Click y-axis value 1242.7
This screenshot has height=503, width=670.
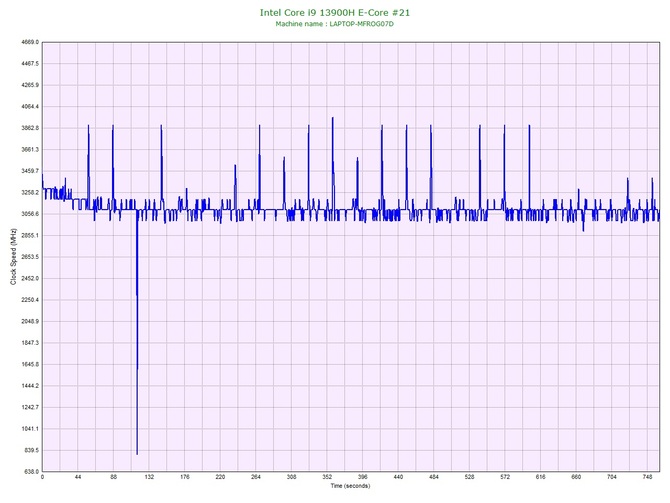30,407
